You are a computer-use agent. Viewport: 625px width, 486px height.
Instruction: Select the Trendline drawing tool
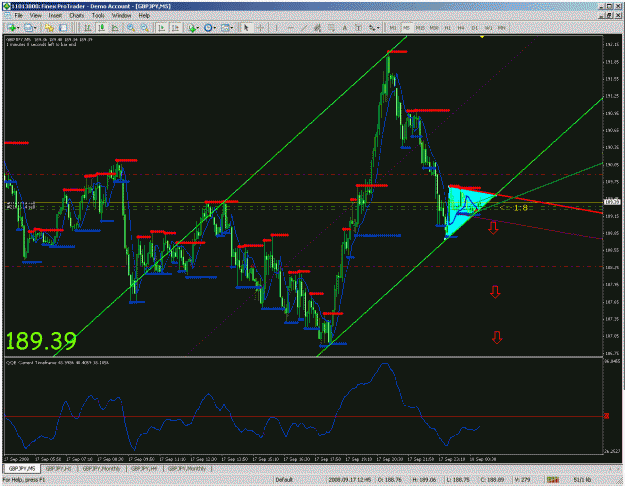(x=304, y=28)
